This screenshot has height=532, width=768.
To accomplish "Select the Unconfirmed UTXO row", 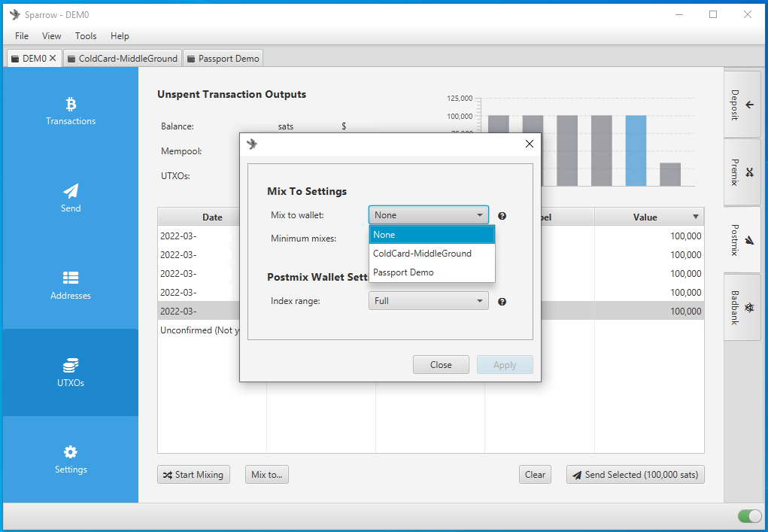I will tap(431, 330).
